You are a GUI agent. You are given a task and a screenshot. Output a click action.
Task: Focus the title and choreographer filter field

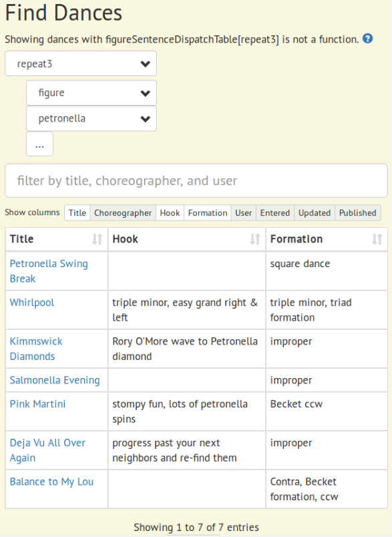(196, 180)
